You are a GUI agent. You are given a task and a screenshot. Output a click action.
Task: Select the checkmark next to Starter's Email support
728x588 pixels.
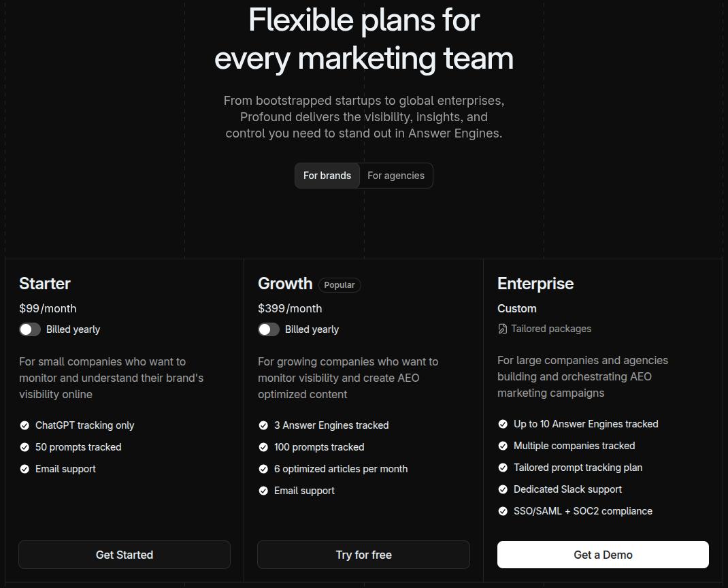tap(24, 469)
